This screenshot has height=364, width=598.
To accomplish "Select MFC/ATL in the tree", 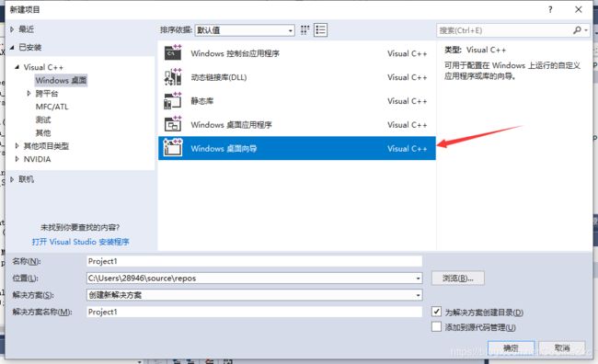I will tap(52, 107).
